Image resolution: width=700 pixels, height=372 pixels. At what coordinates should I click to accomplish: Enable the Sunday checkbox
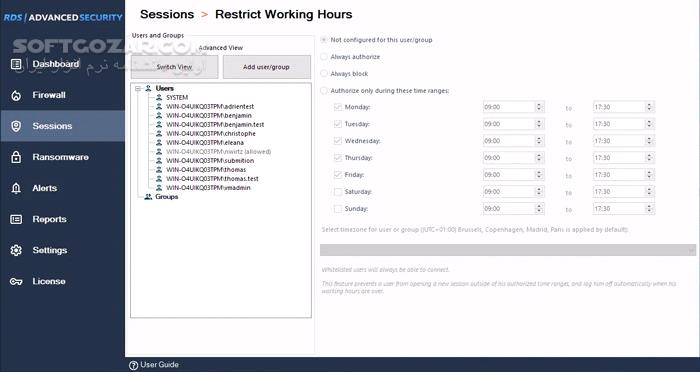tap(338, 209)
